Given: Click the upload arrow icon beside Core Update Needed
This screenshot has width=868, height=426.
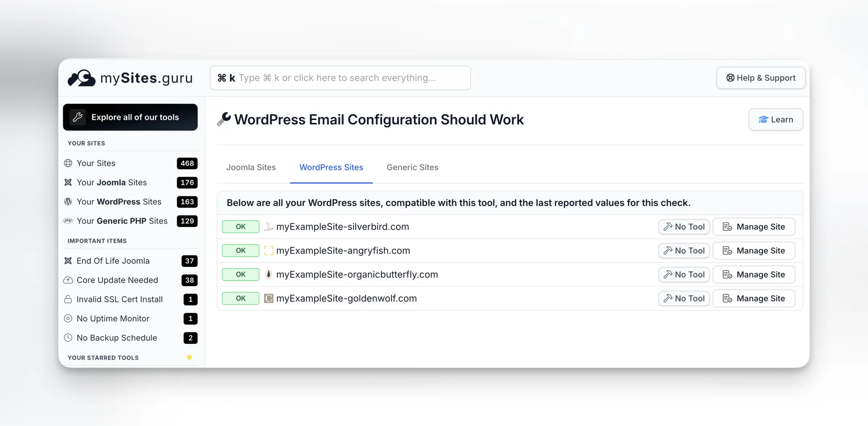Looking at the screenshot, I should pos(68,280).
